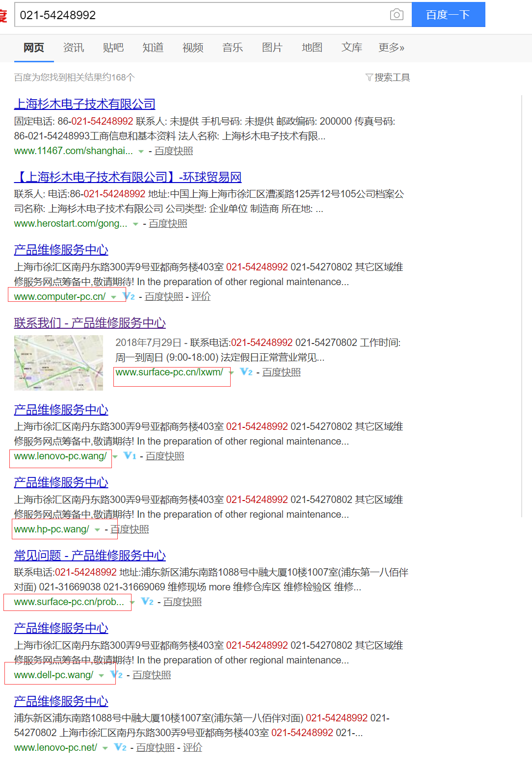
Task: Open 产品维修服务中心 result for hp-pc.wang
Action: point(61,482)
